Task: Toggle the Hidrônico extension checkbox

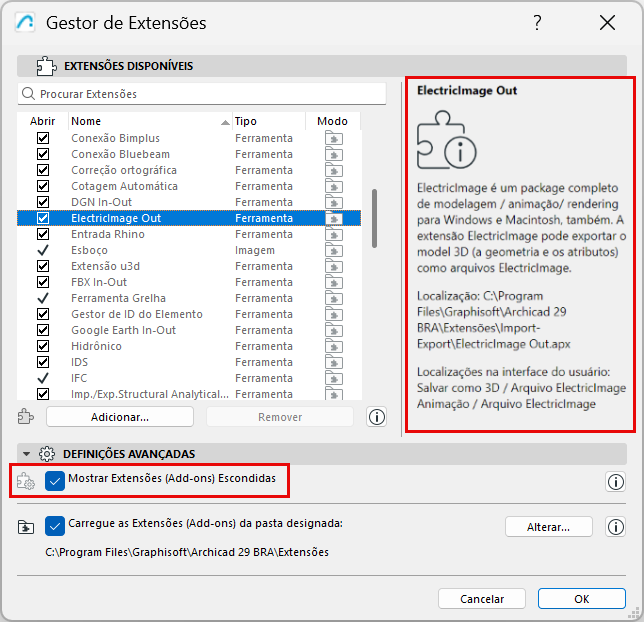Action: (43, 346)
